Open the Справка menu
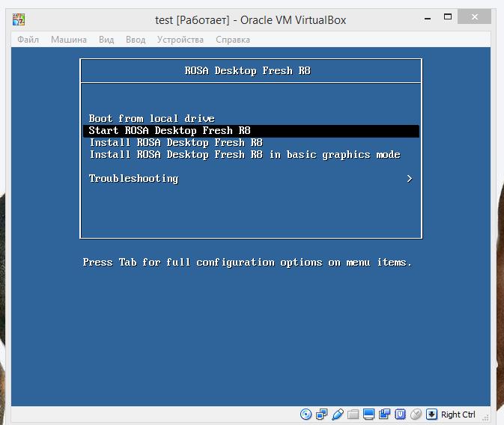 tap(233, 40)
